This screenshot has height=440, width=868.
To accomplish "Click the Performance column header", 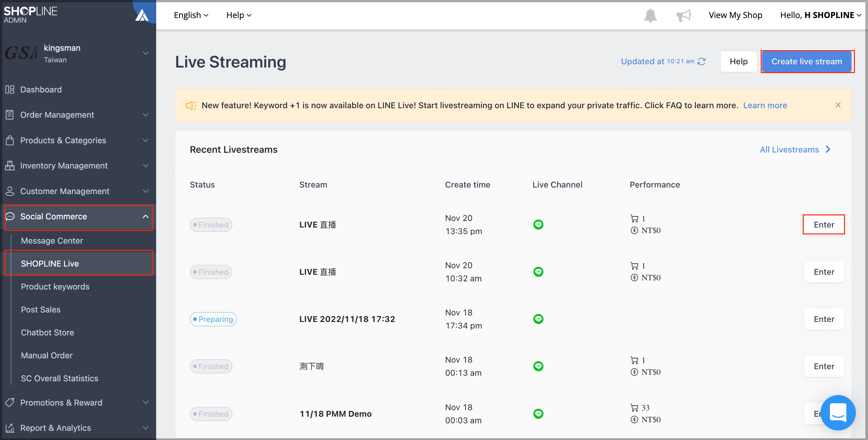I will pyautogui.click(x=655, y=184).
